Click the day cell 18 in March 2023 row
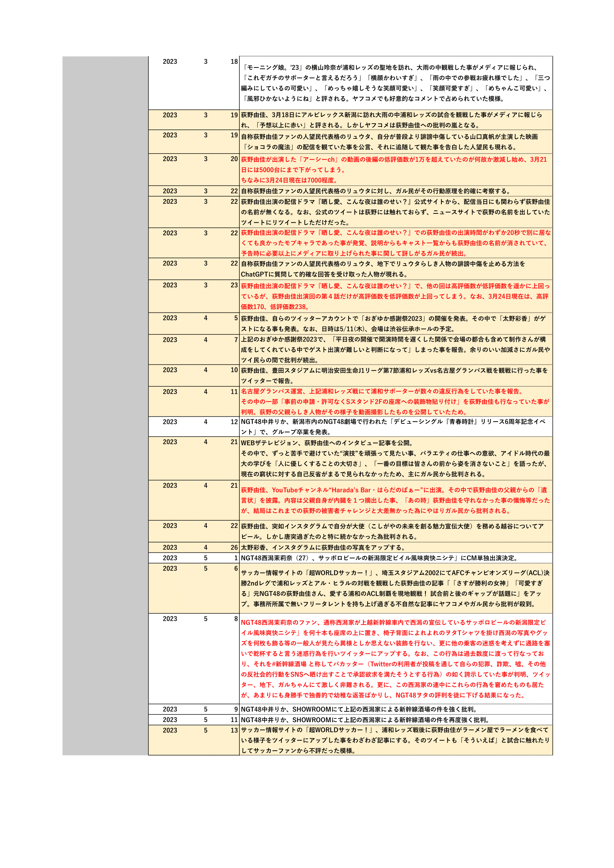Screen dimensions: 614x868 click(x=234, y=62)
